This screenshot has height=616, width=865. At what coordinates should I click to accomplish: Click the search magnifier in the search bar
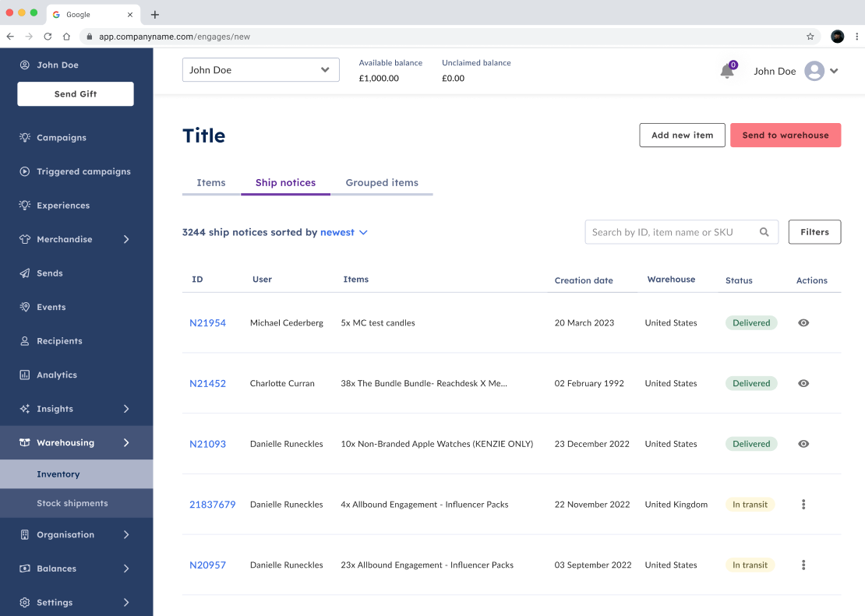(x=764, y=231)
